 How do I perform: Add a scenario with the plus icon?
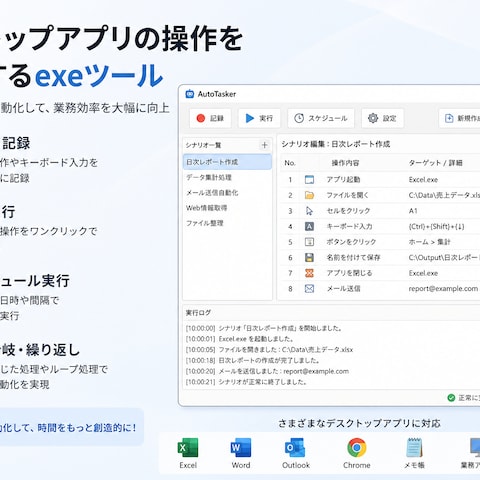(264, 145)
